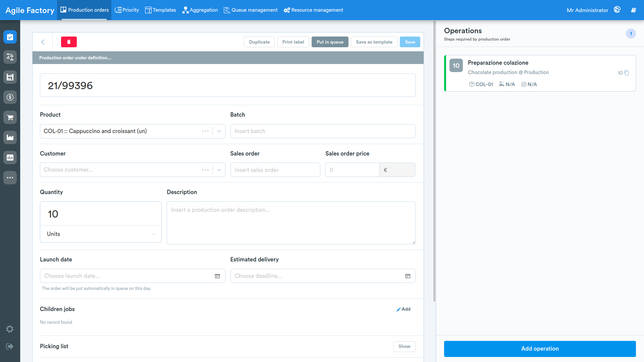644x362 pixels.
Task: Open the Production orders tab
Action: pos(85,10)
